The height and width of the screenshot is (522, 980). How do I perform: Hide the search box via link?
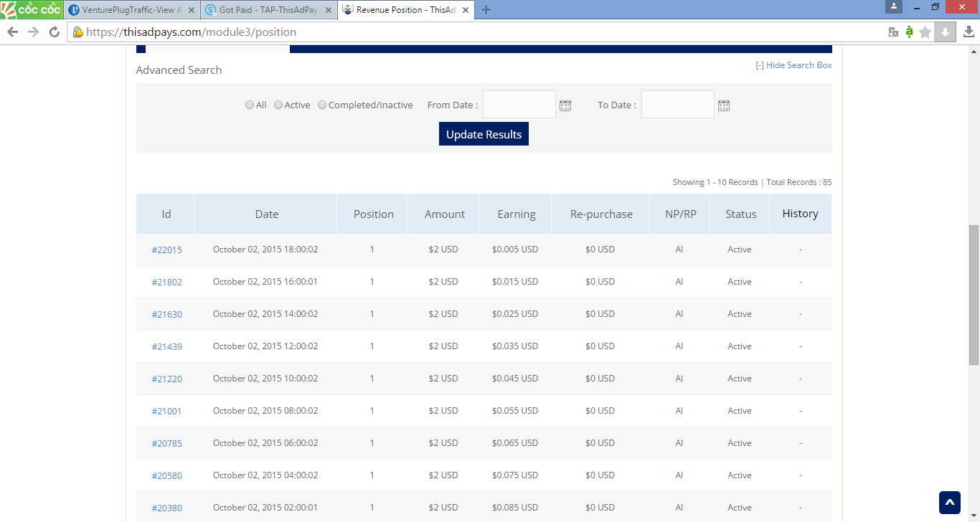[793, 65]
